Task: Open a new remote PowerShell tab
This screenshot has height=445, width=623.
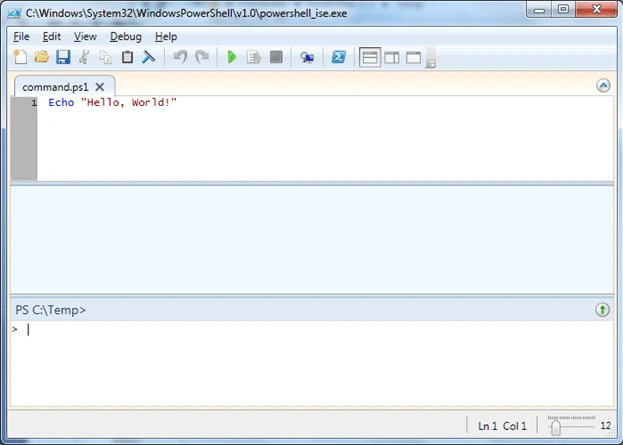Action: [x=307, y=57]
